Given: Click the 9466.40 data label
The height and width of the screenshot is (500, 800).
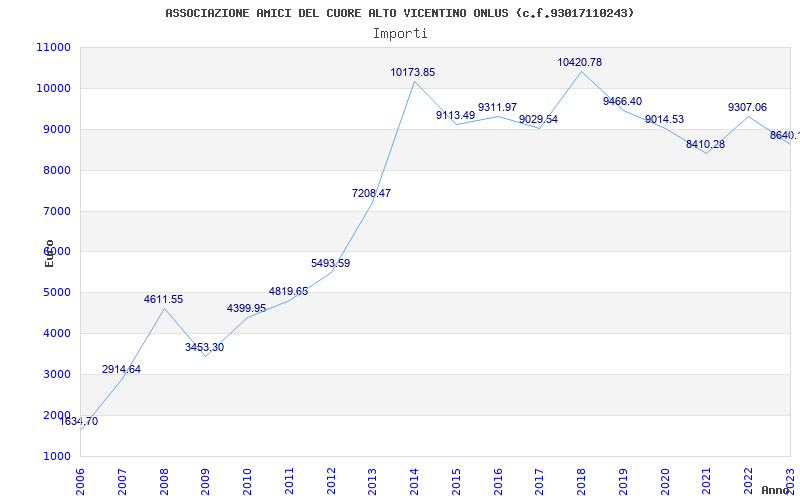Looking at the screenshot, I should click(622, 102).
